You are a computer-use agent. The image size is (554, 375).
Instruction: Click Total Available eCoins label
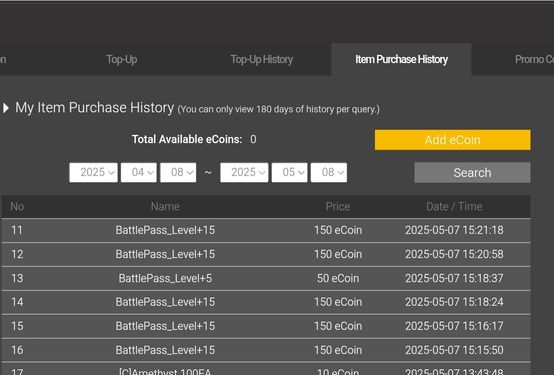click(187, 139)
